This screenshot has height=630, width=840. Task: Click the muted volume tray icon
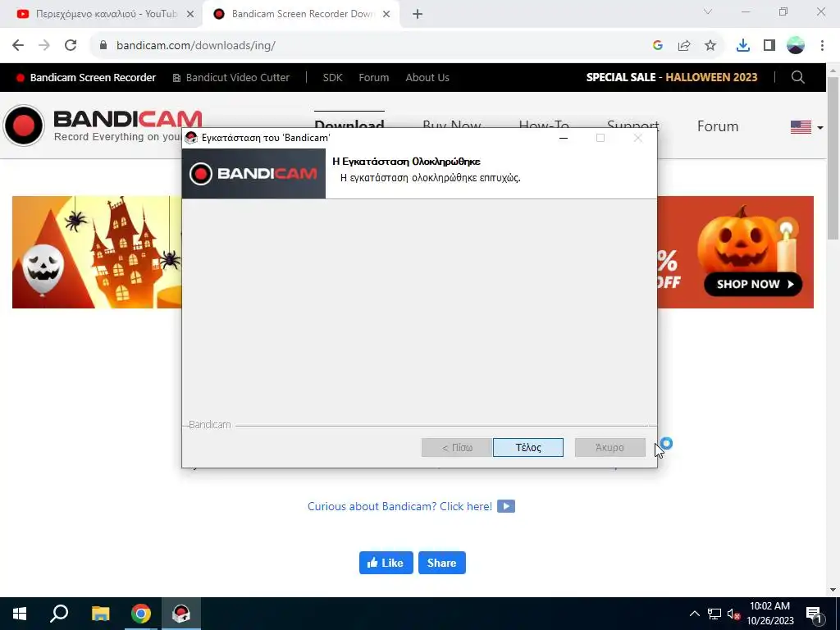pyautogui.click(x=733, y=614)
